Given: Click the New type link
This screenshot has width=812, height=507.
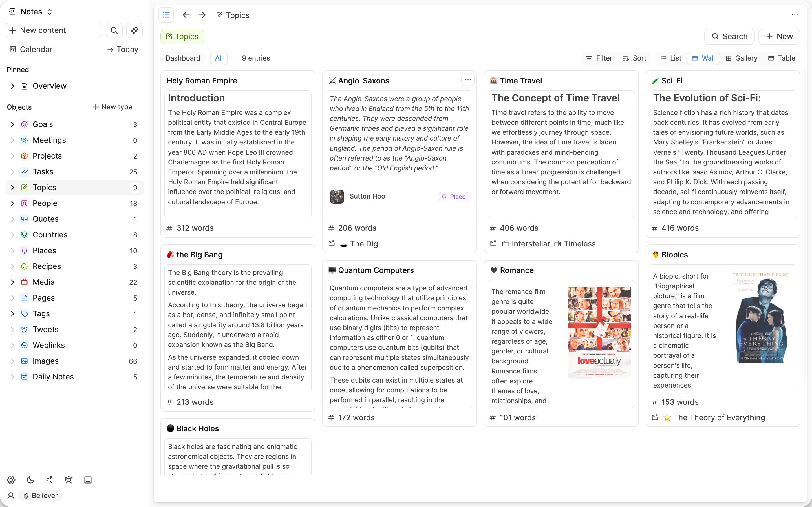Looking at the screenshot, I should click(x=112, y=107).
